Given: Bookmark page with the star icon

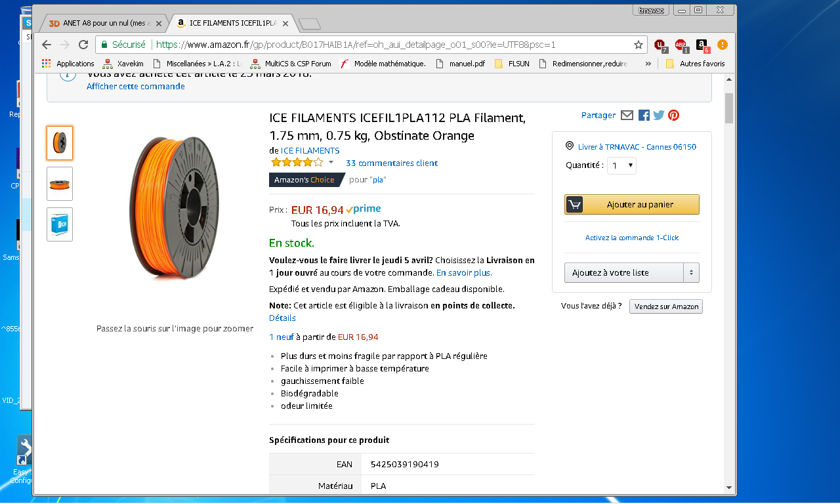Looking at the screenshot, I should pos(638,45).
